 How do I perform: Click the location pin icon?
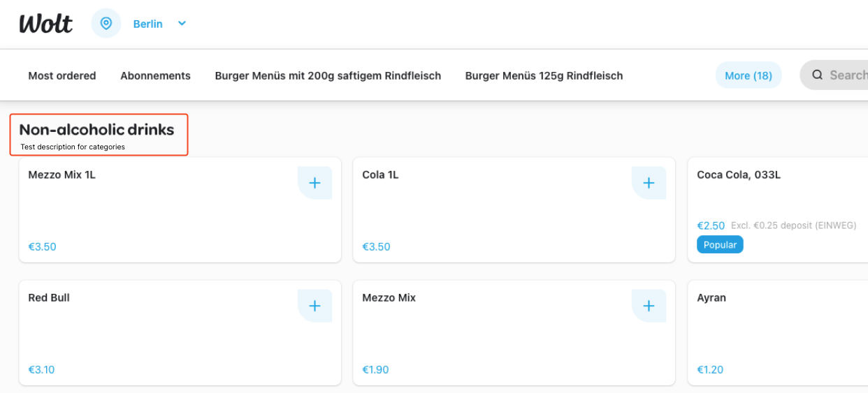point(106,24)
